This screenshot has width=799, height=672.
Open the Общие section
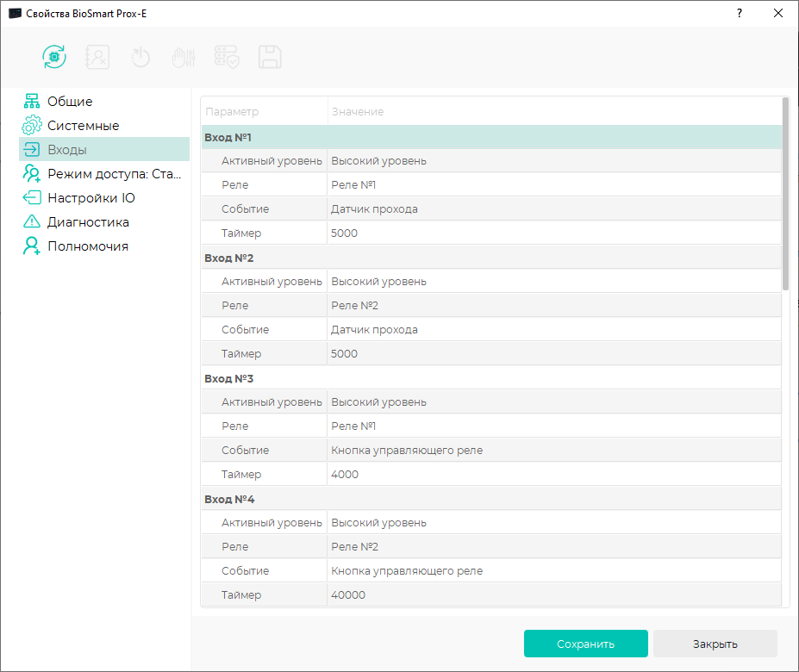coord(70,102)
